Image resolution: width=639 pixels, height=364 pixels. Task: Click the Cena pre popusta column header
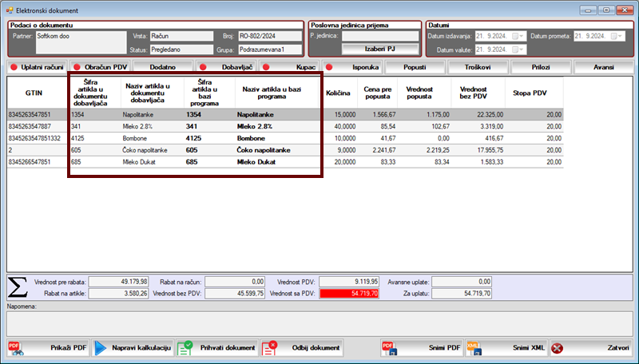point(377,93)
